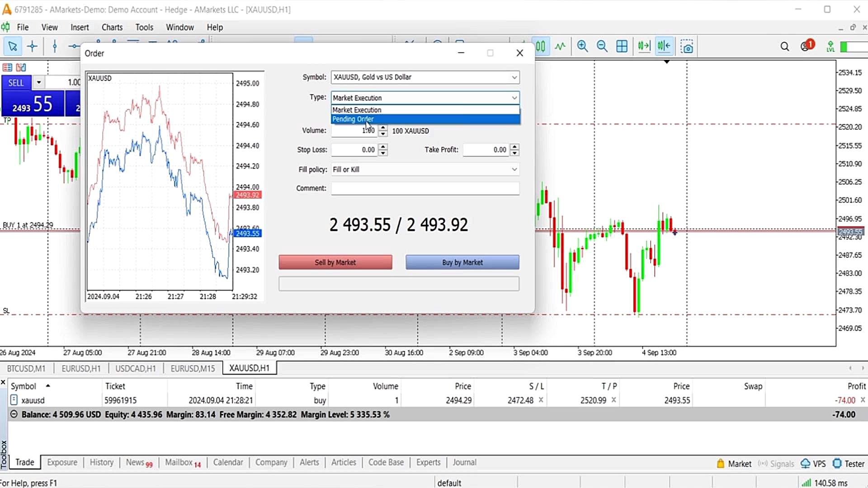
Task: Take a chart screenshot with the camera icon
Action: point(687,47)
